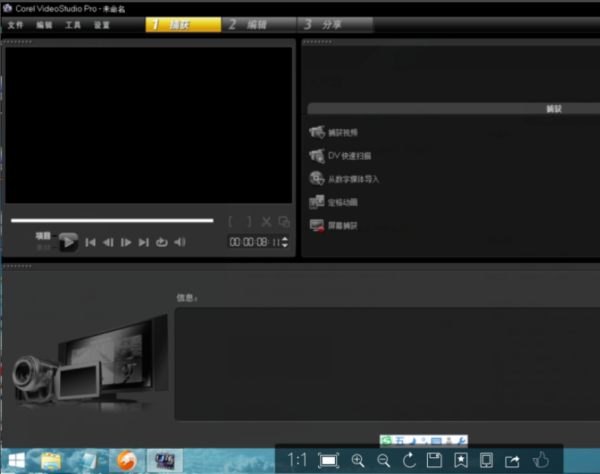The height and width of the screenshot is (474, 600).
Task: Jump to the start of the clip
Action: [90, 242]
